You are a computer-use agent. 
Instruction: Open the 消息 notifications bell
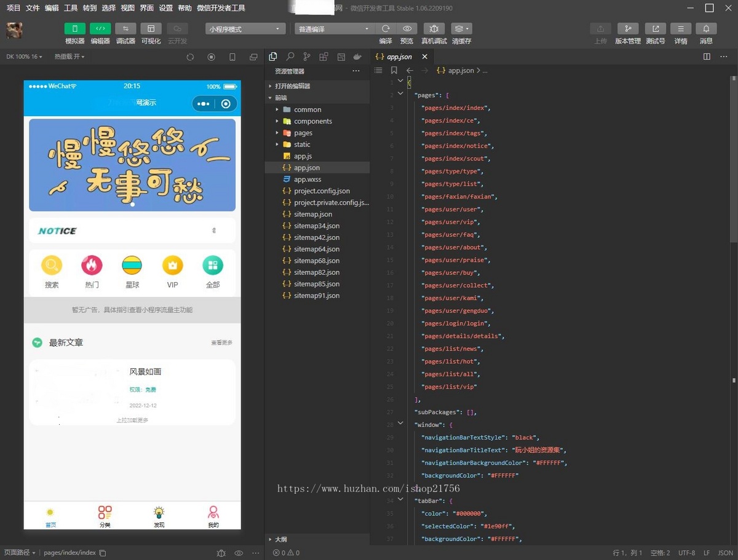click(x=706, y=29)
